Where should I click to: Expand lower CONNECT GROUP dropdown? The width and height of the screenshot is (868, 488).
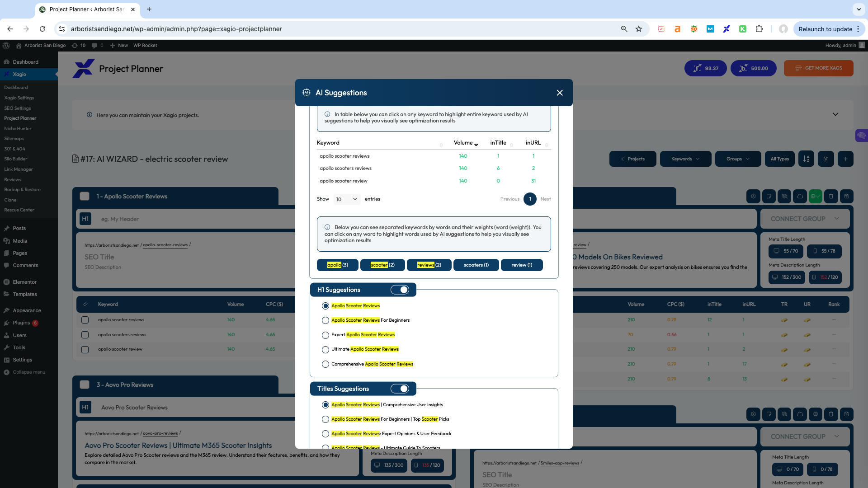coord(805,436)
